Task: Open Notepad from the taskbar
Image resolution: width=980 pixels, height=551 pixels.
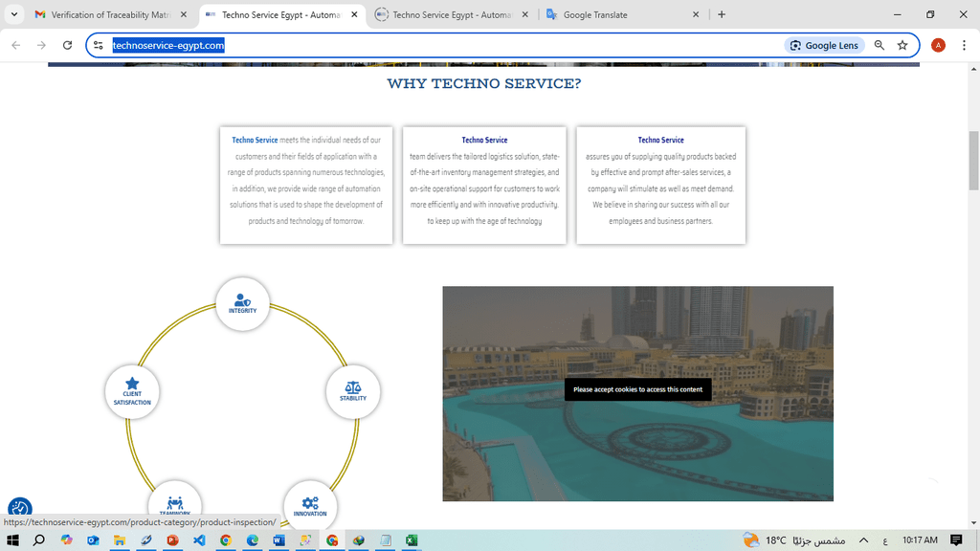Action: click(385, 540)
